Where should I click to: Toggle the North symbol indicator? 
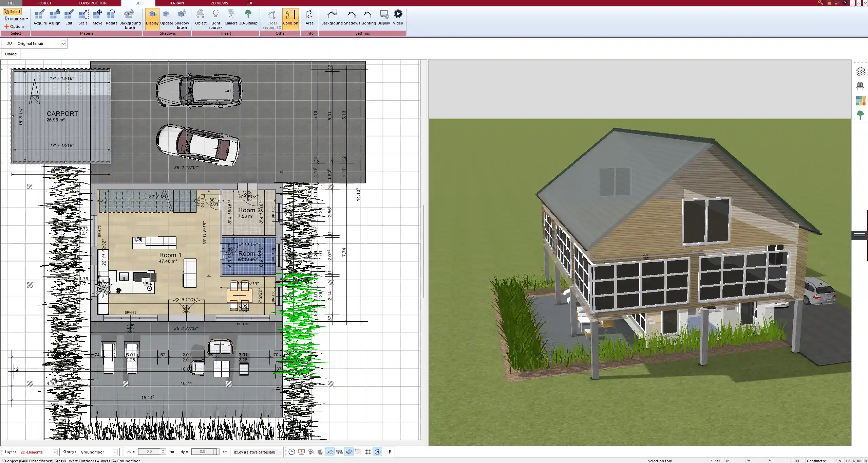point(378,452)
